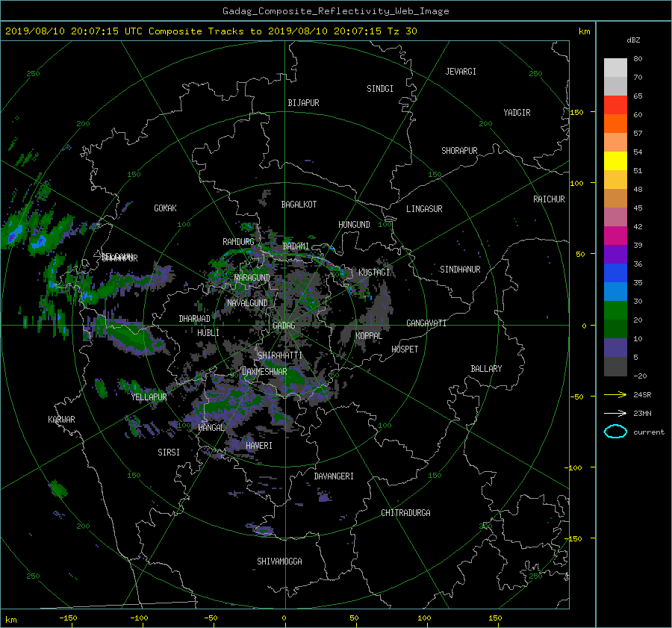
Task: Click the HUBLI city label
Action: (208, 332)
